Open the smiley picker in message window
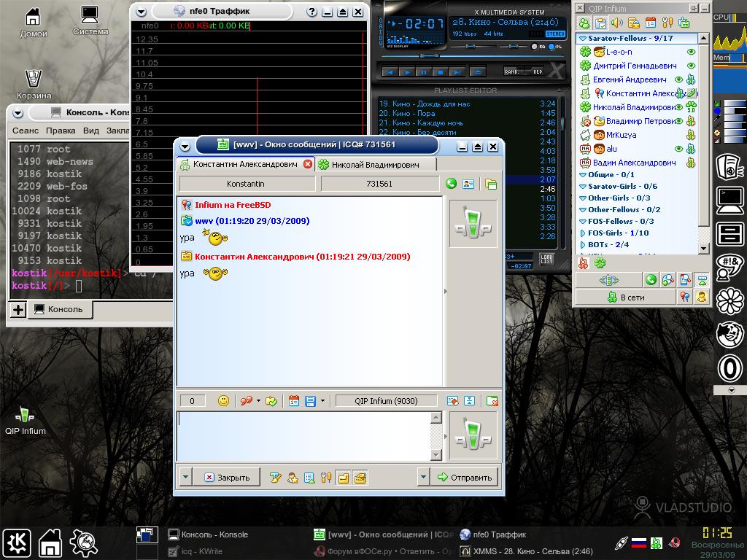Image resolution: width=747 pixels, height=560 pixels. pos(223,400)
